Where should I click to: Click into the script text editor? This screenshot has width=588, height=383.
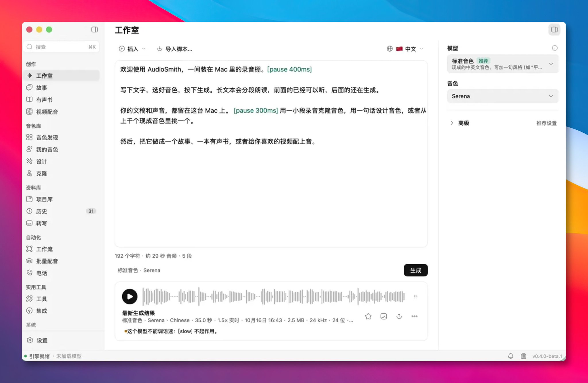point(271,153)
